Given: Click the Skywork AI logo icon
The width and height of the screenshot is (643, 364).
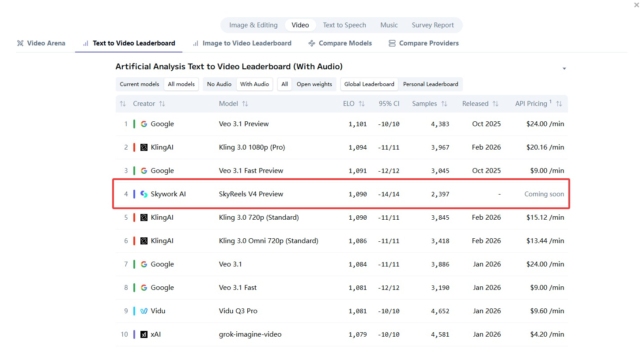Looking at the screenshot, I should 144,194.
